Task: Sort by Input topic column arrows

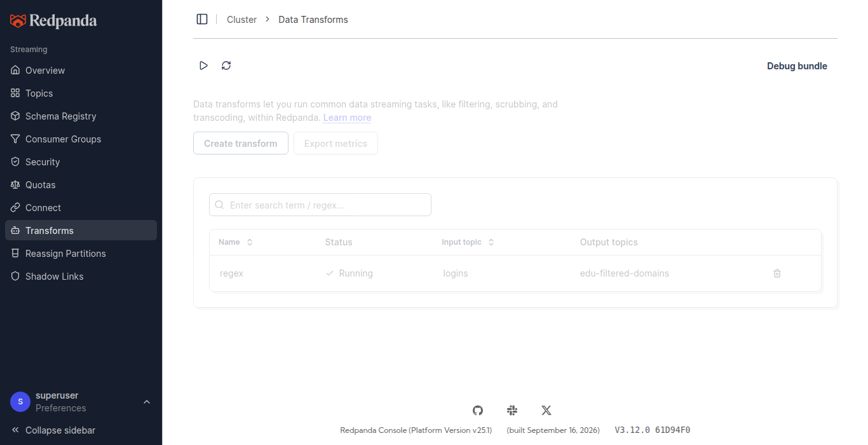Action: [491, 242]
